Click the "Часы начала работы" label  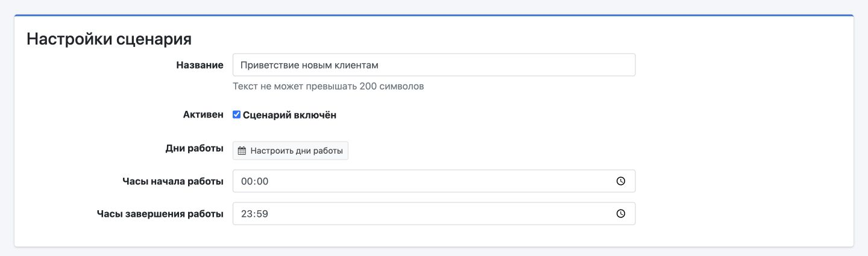(173, 181)
